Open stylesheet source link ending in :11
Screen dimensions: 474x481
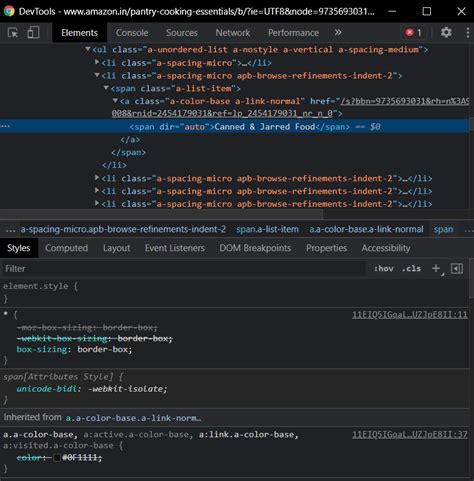pyautogui.click(x=410, y=315)
